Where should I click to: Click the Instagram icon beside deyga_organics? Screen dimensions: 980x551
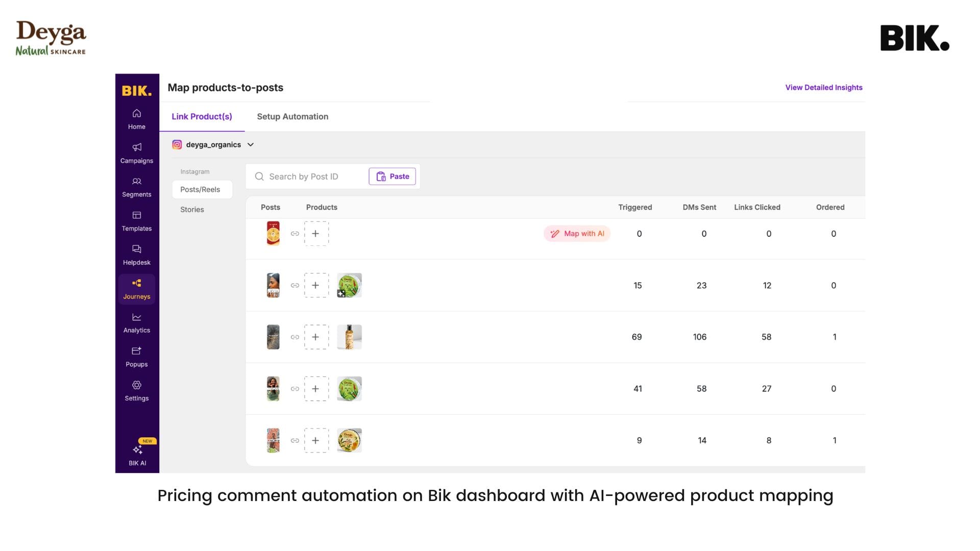(177, 145)
